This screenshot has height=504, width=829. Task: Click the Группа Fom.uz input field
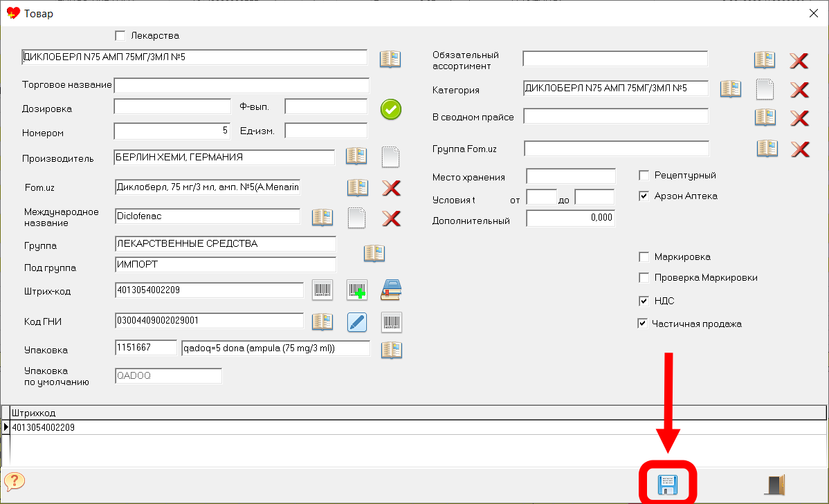[617, 149]
